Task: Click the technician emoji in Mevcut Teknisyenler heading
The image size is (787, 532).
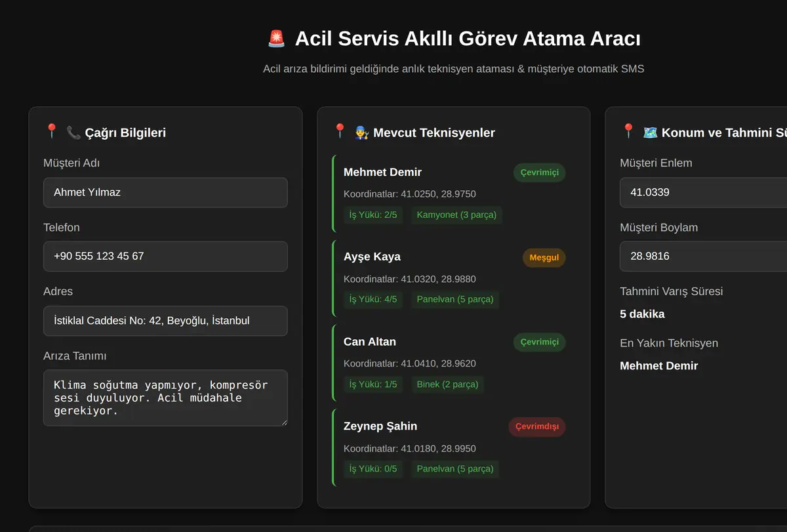Action: [361, 133]
